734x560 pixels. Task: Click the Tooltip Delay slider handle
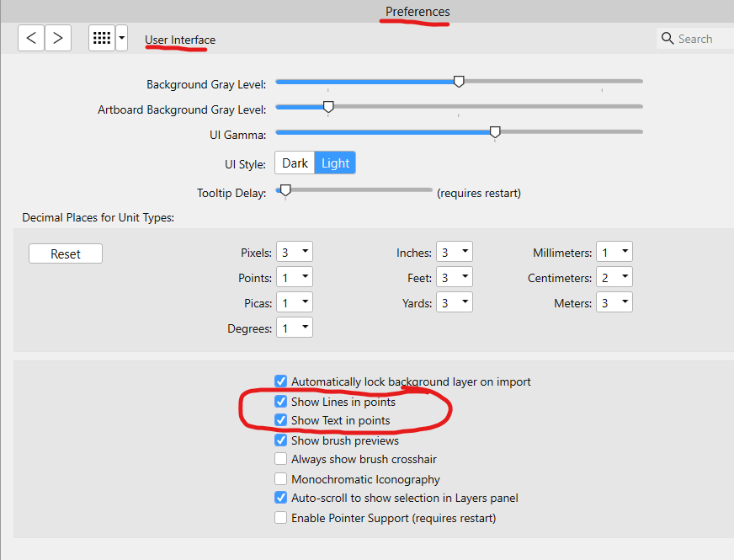284,189
